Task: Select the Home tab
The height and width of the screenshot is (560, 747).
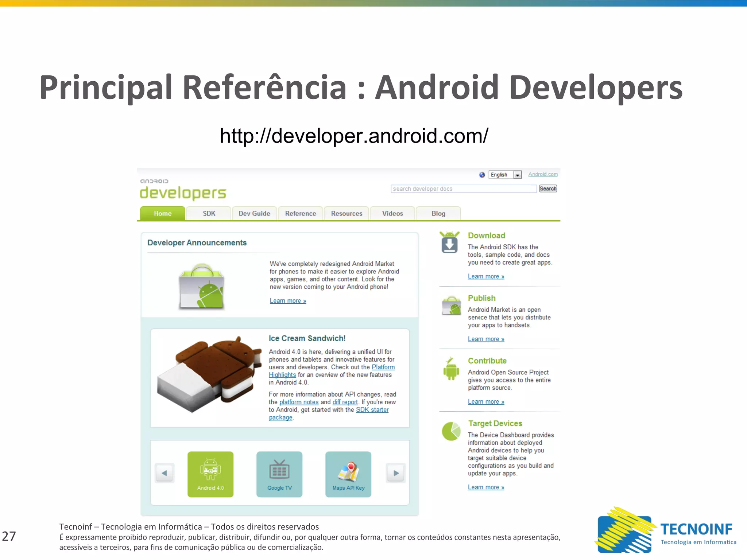Action: (x=163, y=213)
